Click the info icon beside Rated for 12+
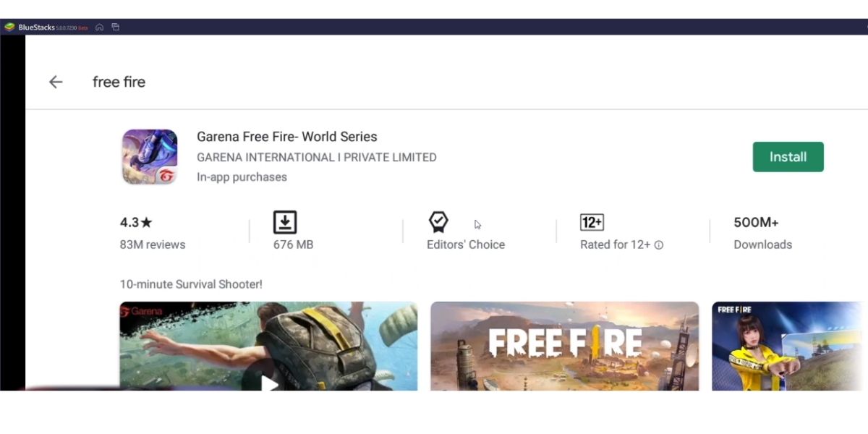868x434 pixels. pyautogui.click(x=658, y=245)
